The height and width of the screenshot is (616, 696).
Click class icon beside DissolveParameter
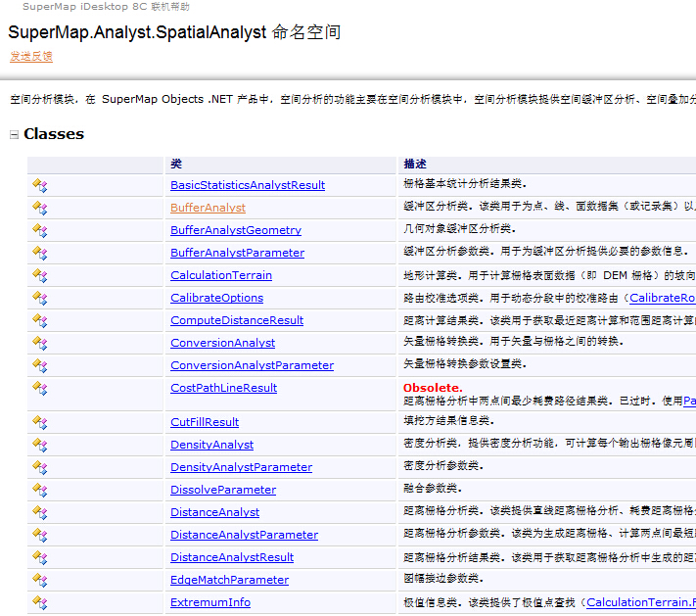(x=39, y=491)
